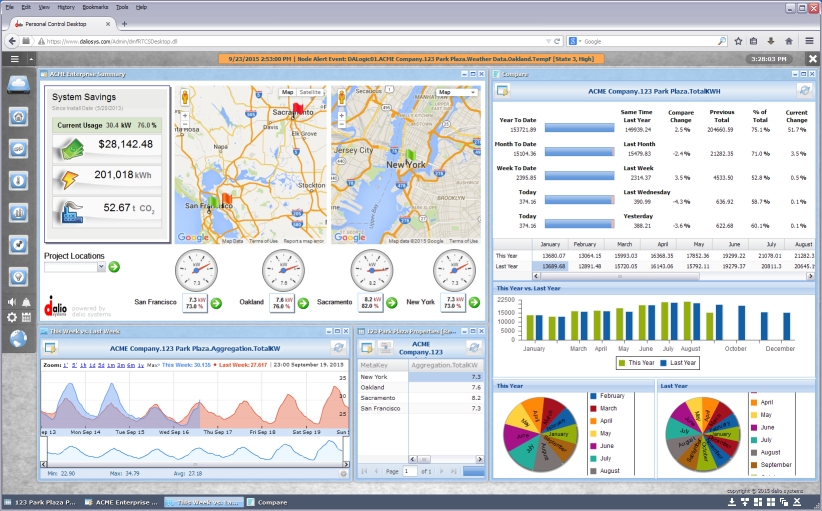This screenshot has height=511, width=822.
Task: Open the browser Bookmarks menu
Action: click(95, 7)
